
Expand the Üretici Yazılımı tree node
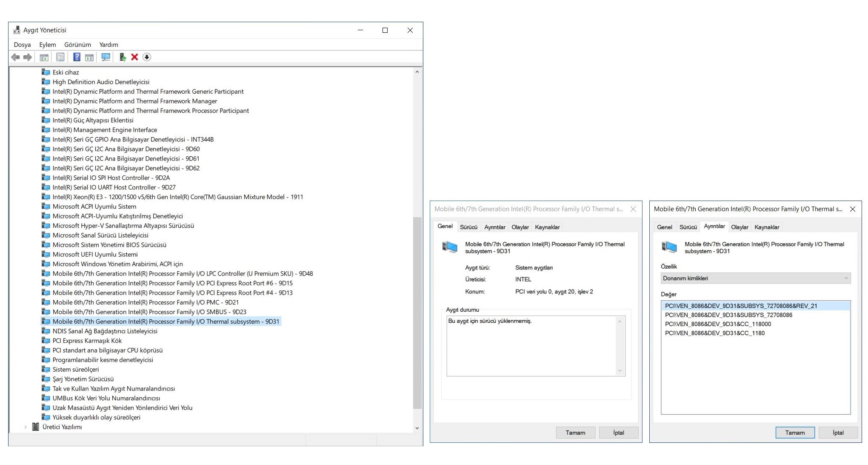(26, 427)
